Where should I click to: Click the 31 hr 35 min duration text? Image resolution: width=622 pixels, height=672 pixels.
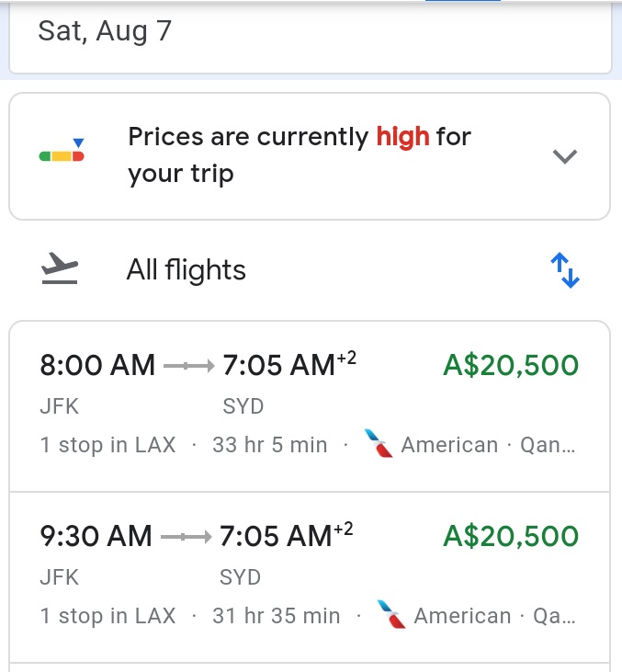(276, 616)
